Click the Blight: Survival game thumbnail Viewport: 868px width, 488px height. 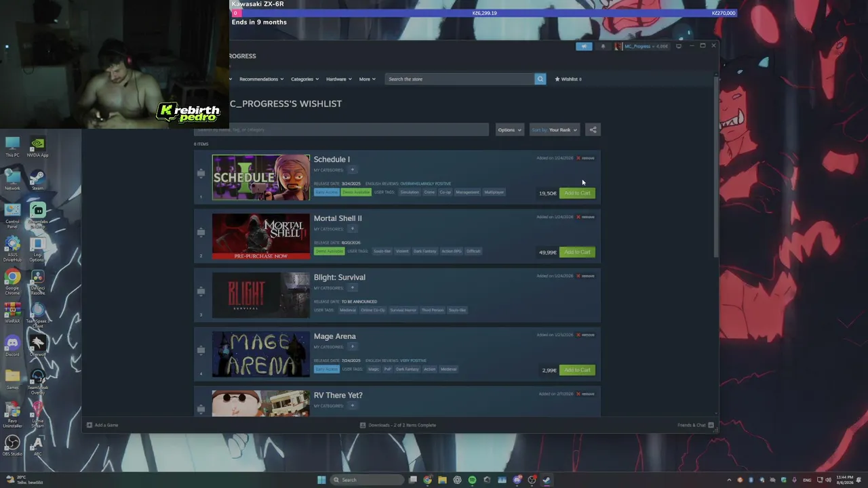[x=261, y=296]
